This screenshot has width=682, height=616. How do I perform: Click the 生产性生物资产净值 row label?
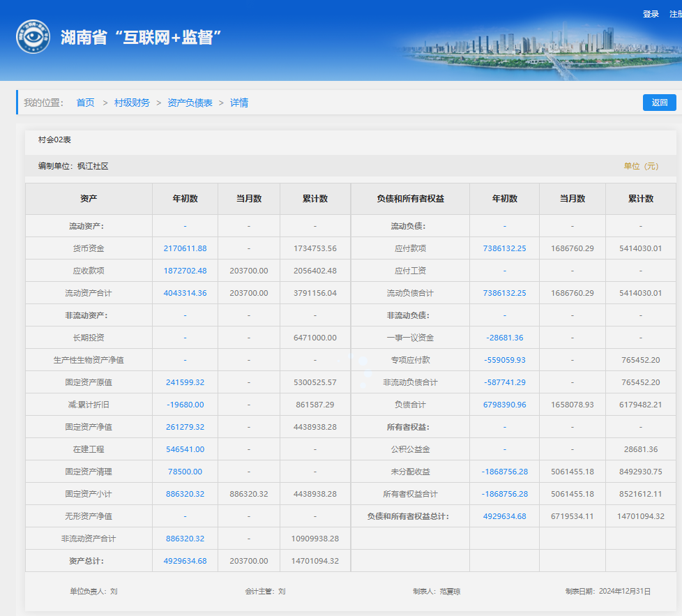point(89,360)
